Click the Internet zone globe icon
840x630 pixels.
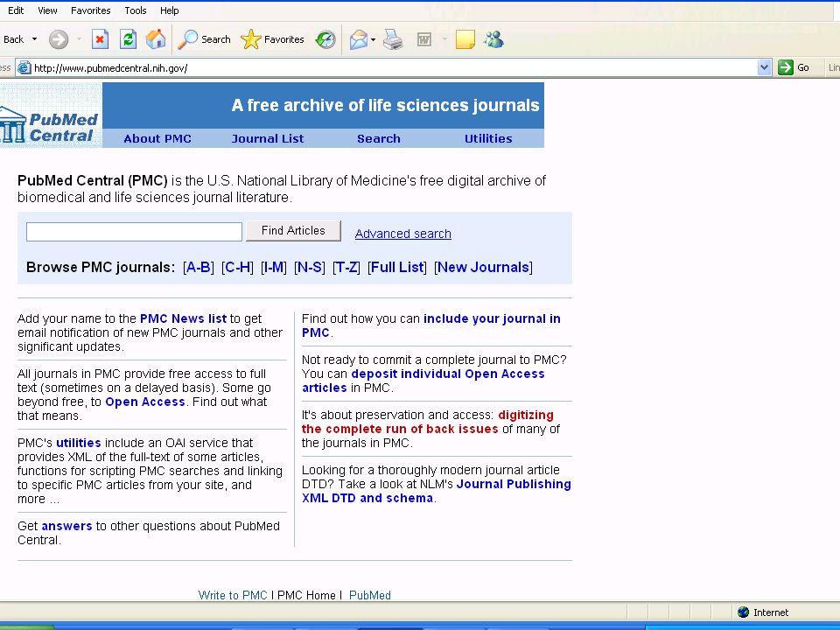point(743,612)
